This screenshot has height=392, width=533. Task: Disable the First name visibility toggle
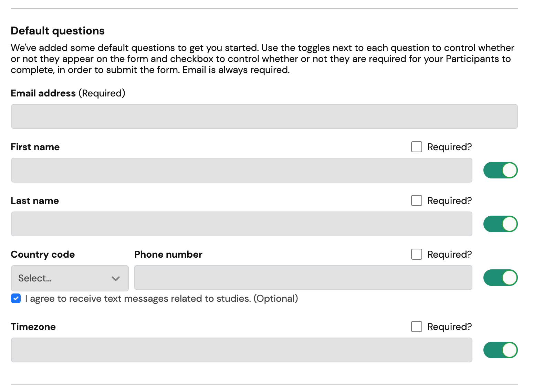click(x=500, y=170)
